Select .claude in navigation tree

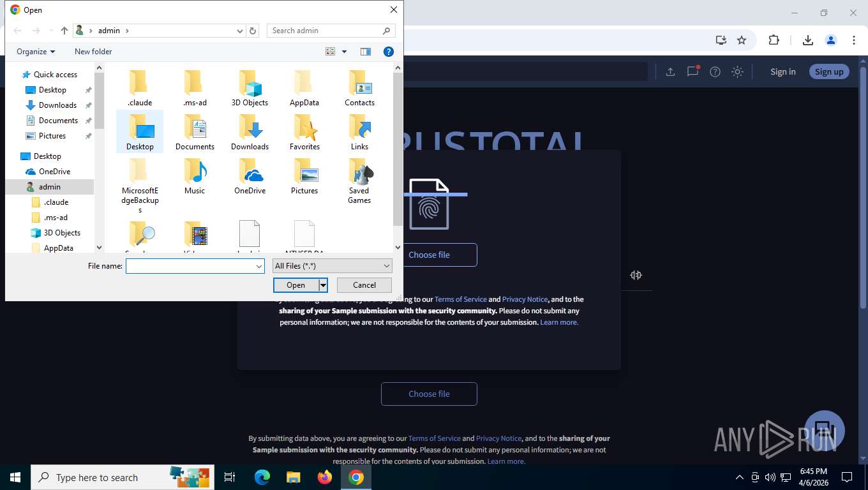(56, 202)
